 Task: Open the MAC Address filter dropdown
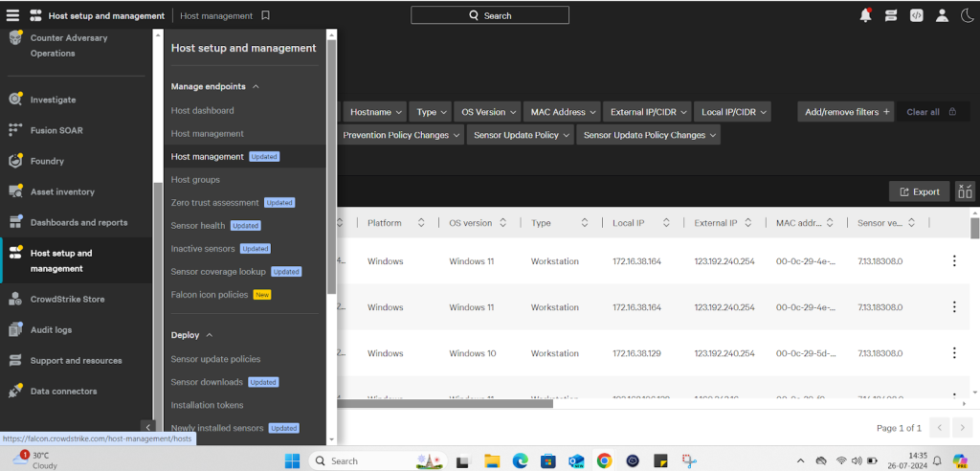(562, 112)
